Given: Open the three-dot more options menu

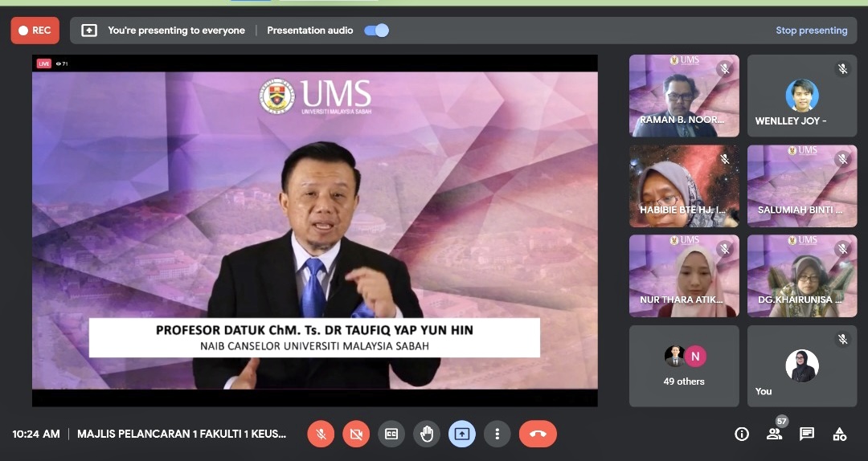Looking at the screenshot, I should point(497,434).
